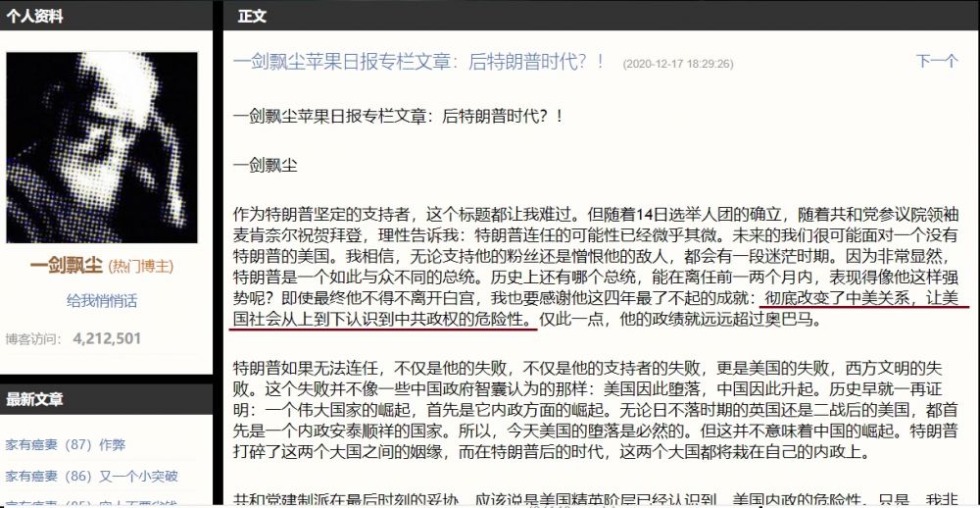
Task: Click the author byline 一剑飘尘 in article body
Action: (x=265, y=166)
